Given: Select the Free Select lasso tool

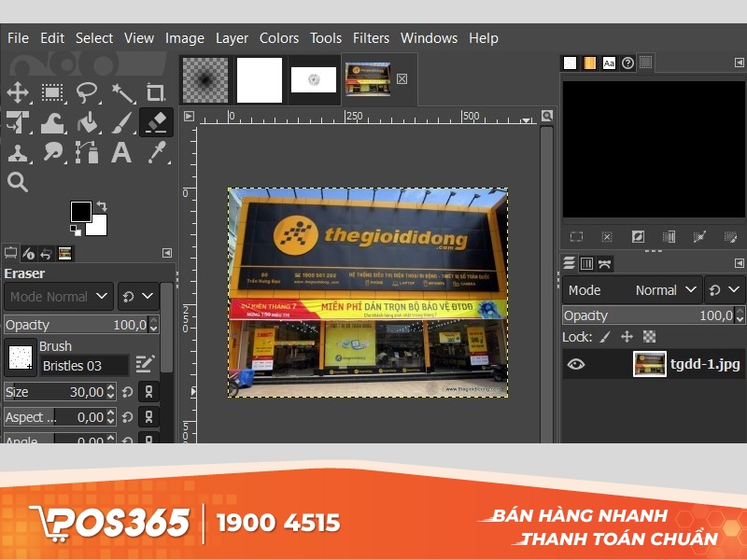Looking at the screenshot, I should pos(87,92).
